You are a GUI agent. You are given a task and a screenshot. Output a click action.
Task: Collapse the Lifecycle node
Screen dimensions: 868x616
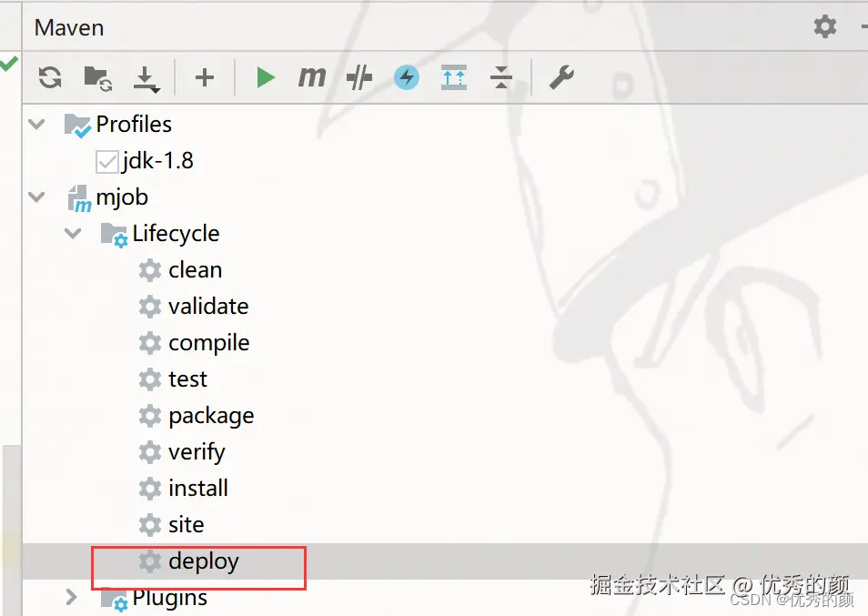coord(73,233)
